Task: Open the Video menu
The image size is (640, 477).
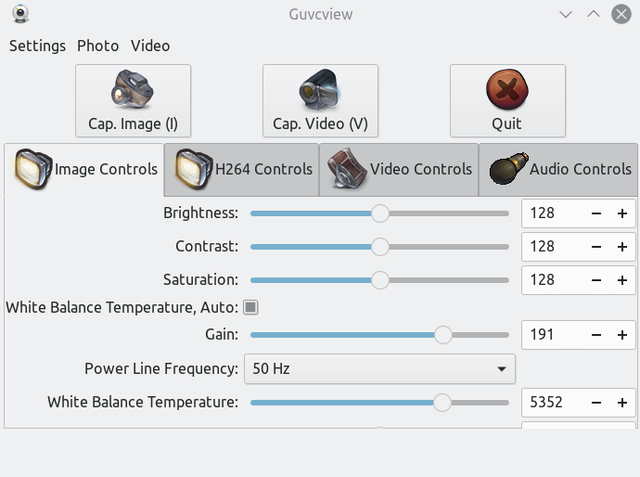Action: [x=150, y=46]
